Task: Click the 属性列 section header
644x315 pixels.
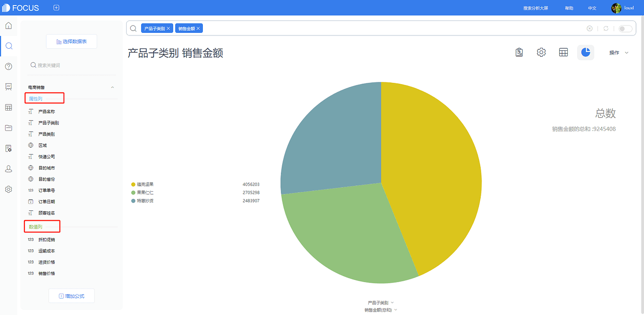Action: point(35,99)
